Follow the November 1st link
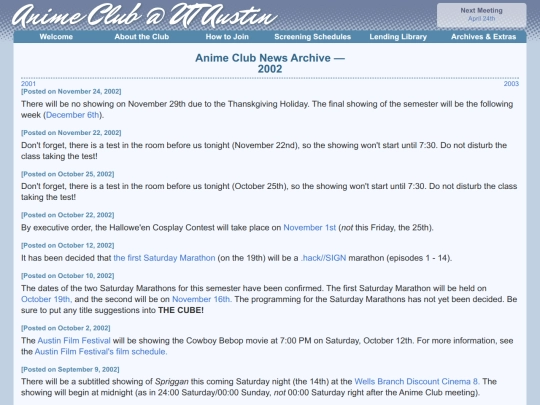 (x=309, y=228)
